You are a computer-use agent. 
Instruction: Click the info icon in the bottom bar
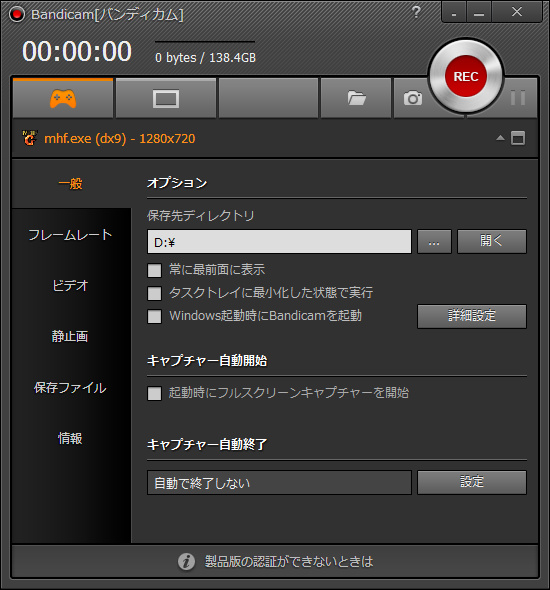pyautogui.click(x=186, y=561)
